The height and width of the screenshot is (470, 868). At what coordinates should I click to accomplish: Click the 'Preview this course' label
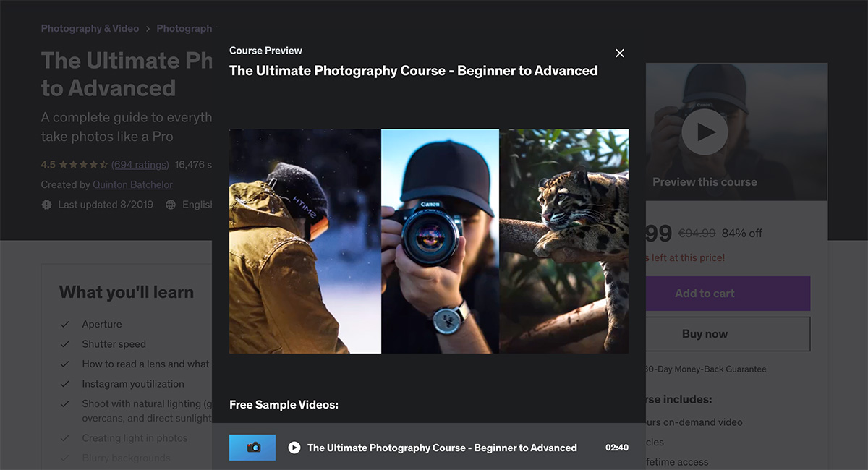pos(705,182)
